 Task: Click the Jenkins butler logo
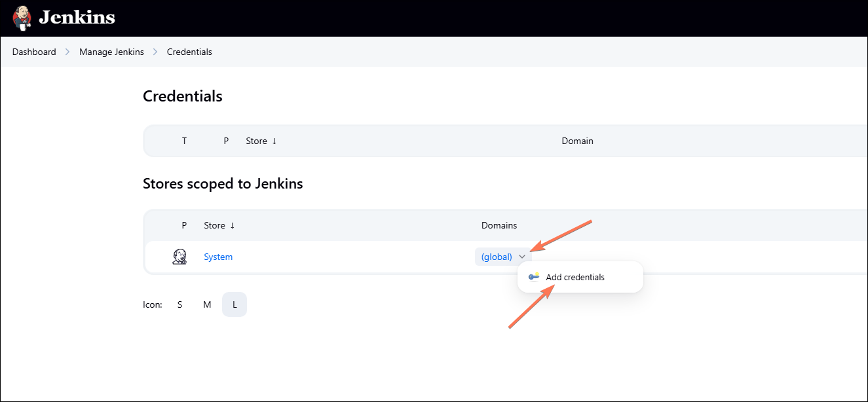pyautogui.click(x=22, y=18)
